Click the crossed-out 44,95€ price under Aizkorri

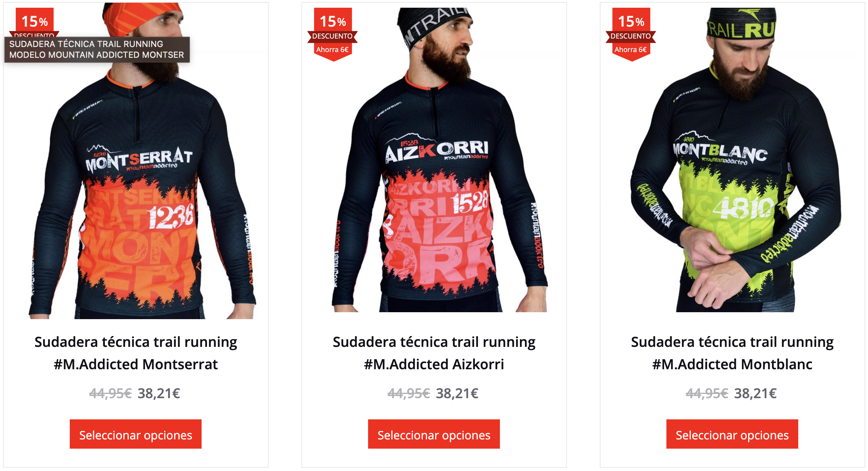(409, 394)
